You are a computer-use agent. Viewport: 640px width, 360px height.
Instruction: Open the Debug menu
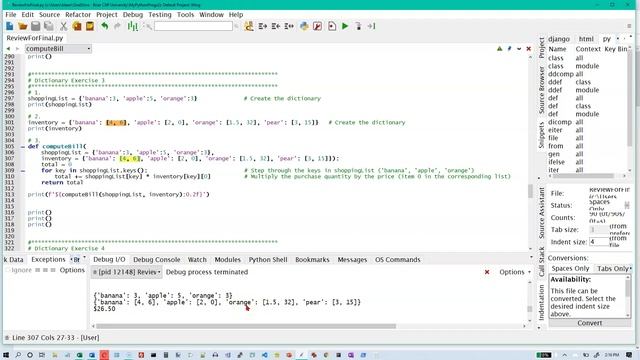(x=133, y=15)
